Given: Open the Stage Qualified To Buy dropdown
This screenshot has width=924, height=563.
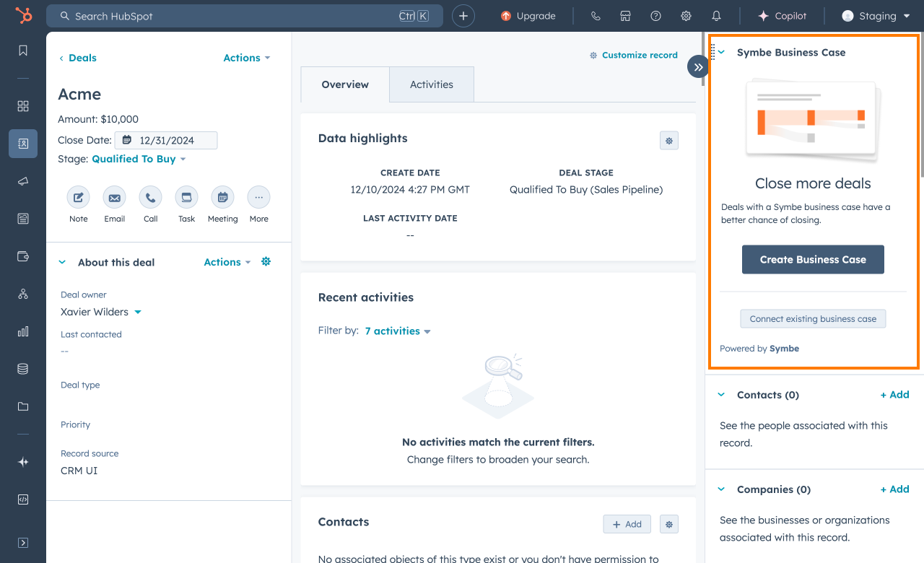Looking at the screenshot, I should (x=139, y=159).
